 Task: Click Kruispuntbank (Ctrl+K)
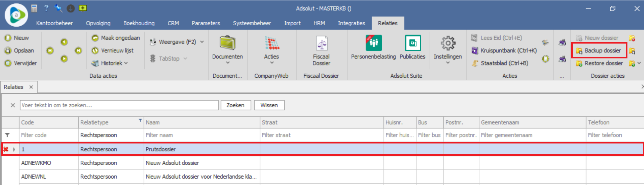(x=504, y=51)
